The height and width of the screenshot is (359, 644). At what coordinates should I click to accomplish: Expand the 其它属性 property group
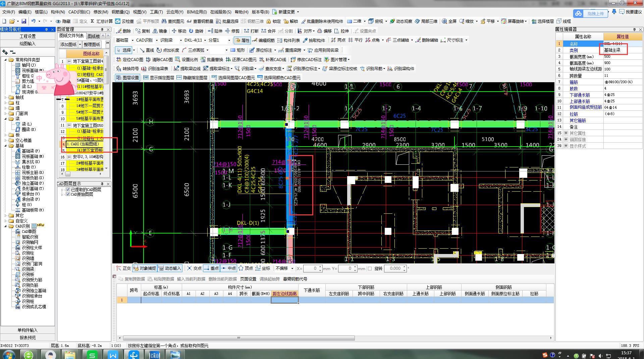click(566, 133)
